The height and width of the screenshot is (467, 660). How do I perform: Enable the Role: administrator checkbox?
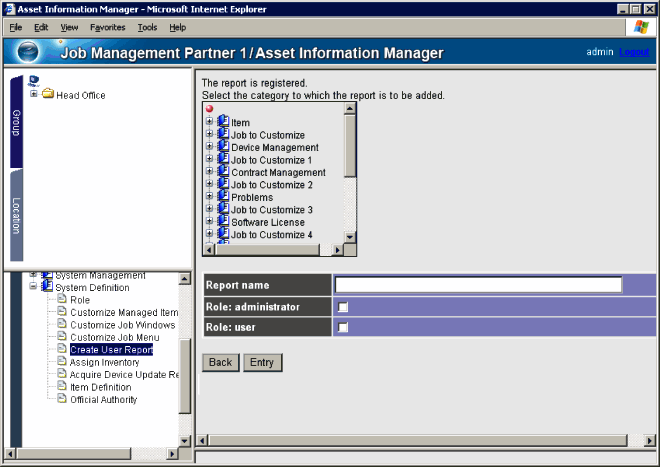coord(343,307)
